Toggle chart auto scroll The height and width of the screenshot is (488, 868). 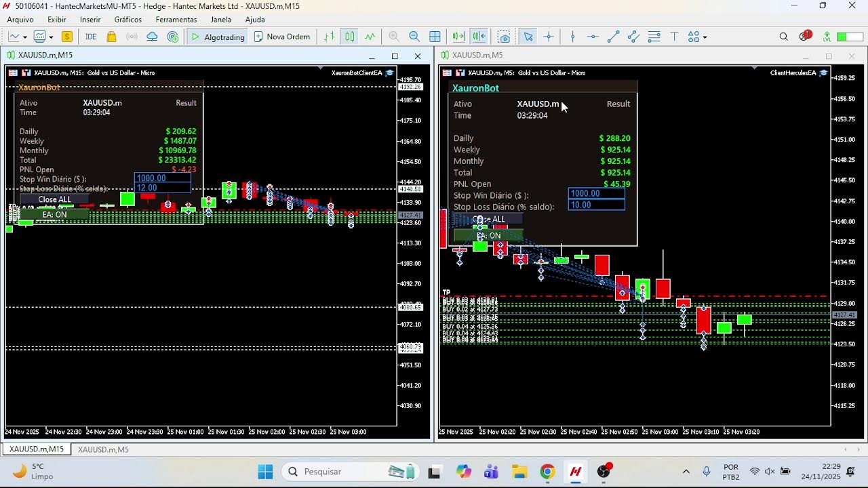[x=459, y=37]
